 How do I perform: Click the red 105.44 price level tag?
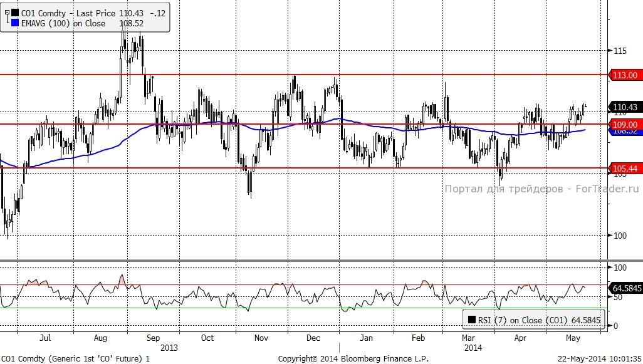[x=625, y=169]
